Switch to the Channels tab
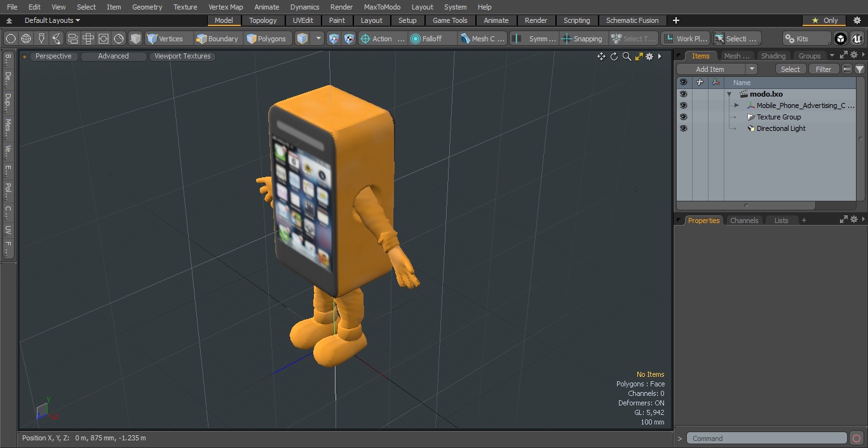 pos(744,221)
